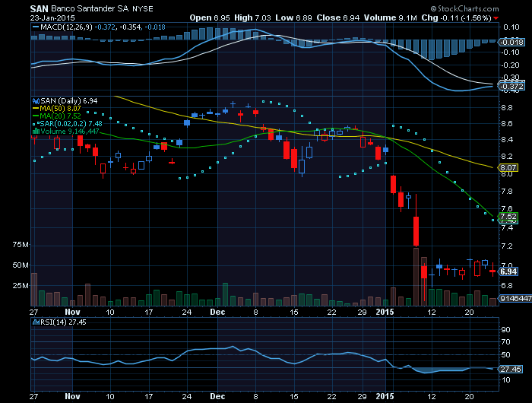The height and width of the screenshot is (403, 532).
Task: Click the Nov label under the volume bars
Action: pos(72,312)
